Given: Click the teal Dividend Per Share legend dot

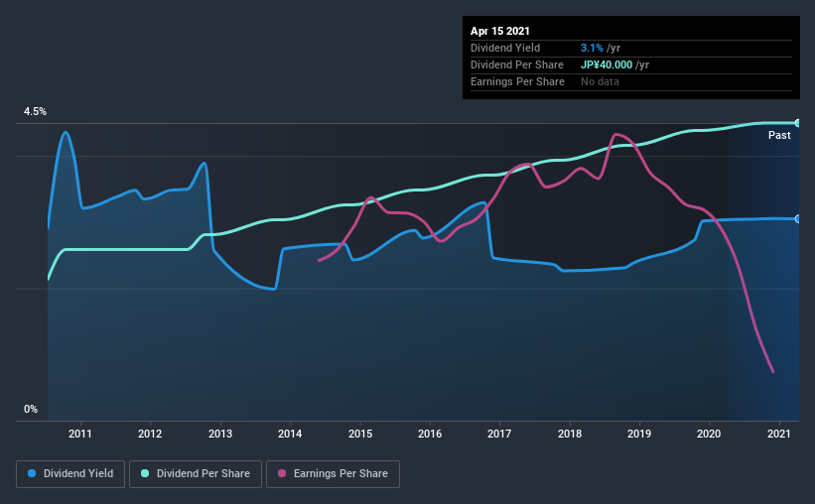Looking at the screenshot, I should [145, 473].
